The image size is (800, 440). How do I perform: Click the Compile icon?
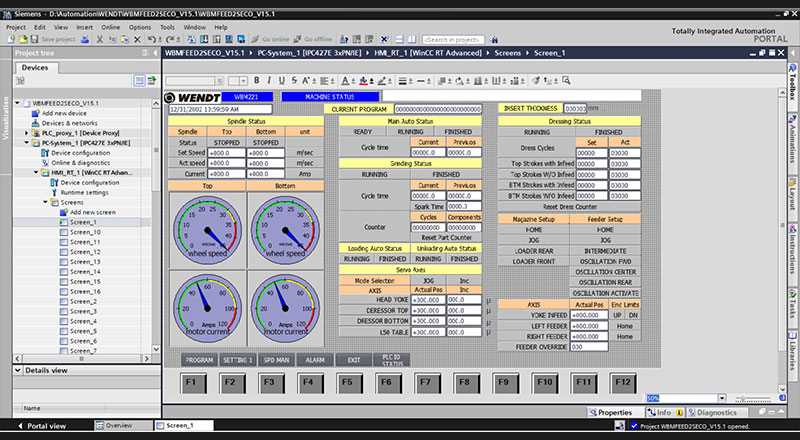(192, 39)
